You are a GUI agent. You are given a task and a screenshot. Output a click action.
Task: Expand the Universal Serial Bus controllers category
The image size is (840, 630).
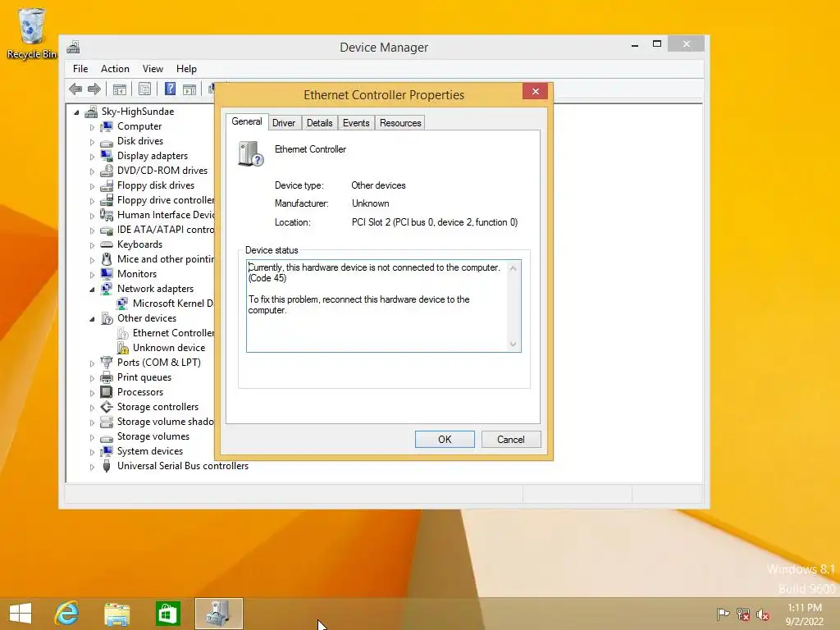tap(92, 467)
